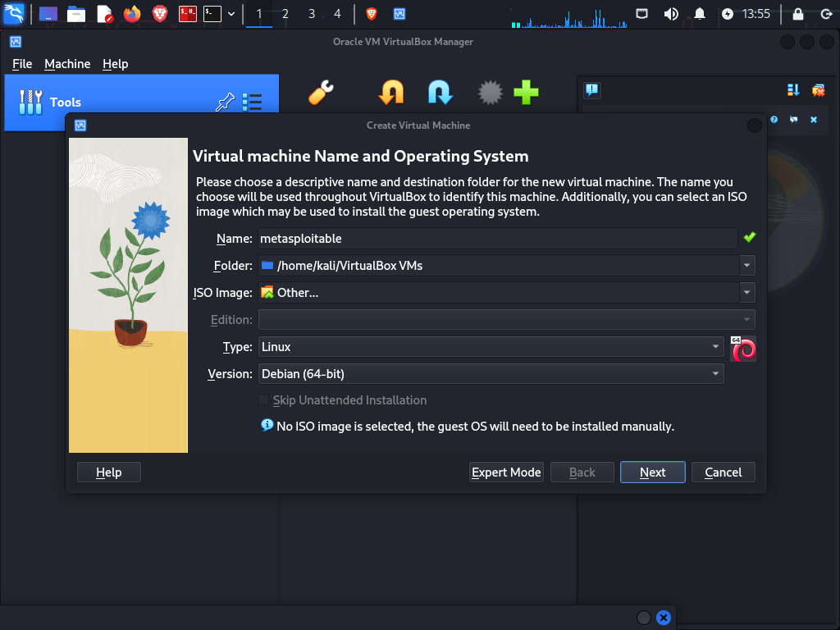Open the red root terminal icon
Screen dimensions: 840x630
[188, 14]
